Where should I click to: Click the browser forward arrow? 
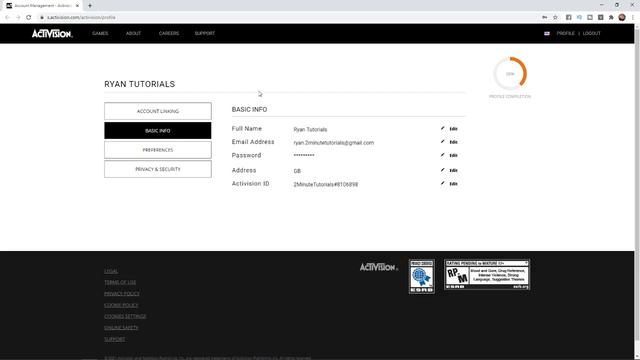coord(18,18)
